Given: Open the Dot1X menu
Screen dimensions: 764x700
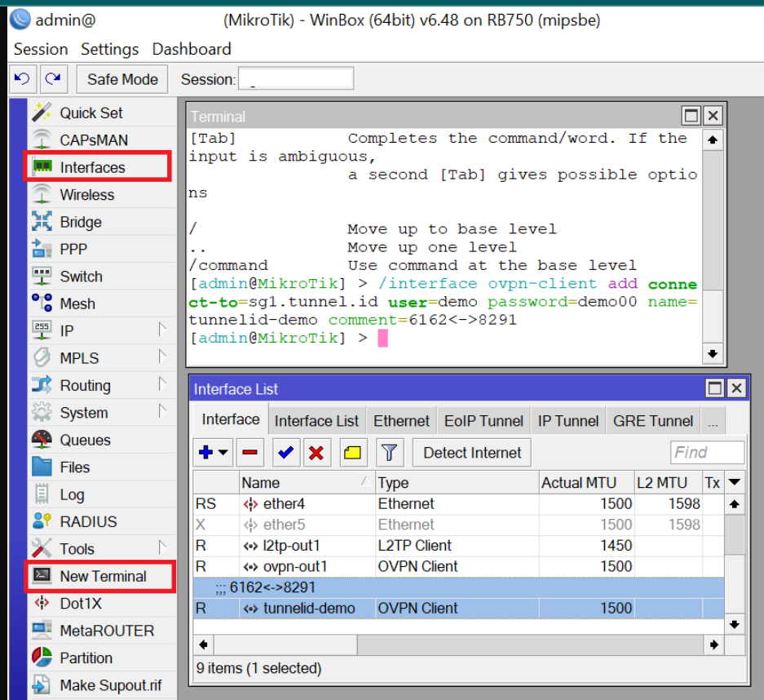Looking at the screenshot, I should coord(102,604).
